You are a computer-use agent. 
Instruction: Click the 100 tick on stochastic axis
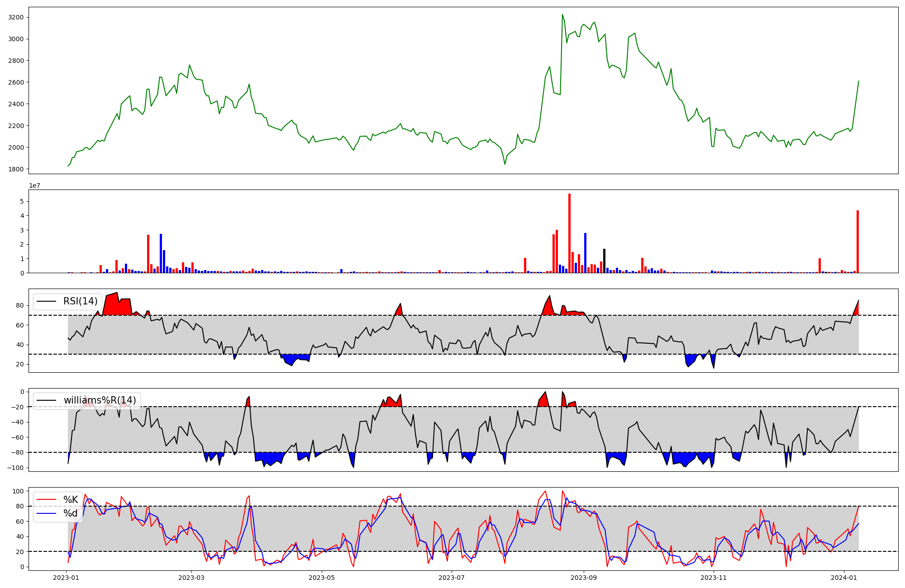(x=18, y=491)
